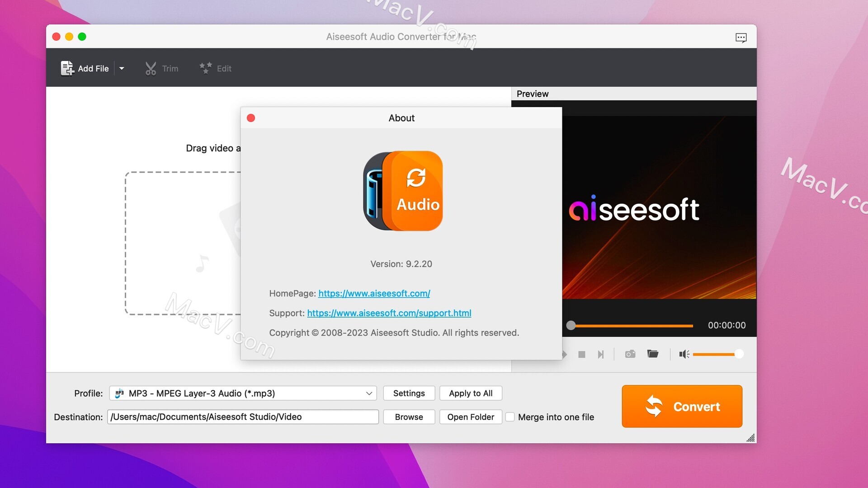Click the Open Folder button

471,417
